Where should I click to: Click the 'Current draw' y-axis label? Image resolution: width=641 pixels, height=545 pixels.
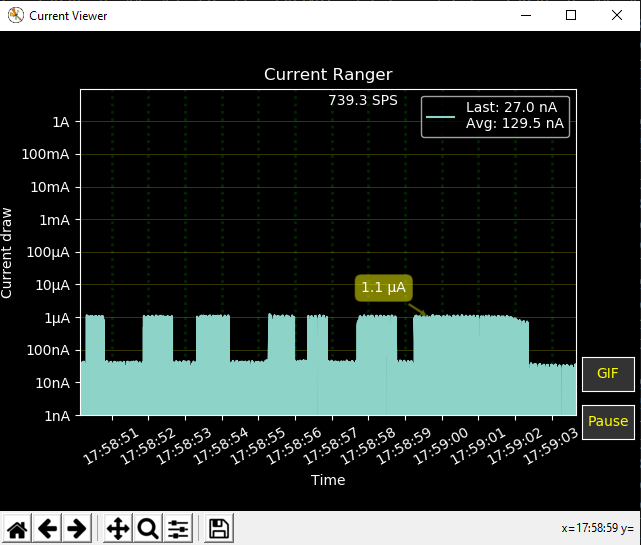7,253
